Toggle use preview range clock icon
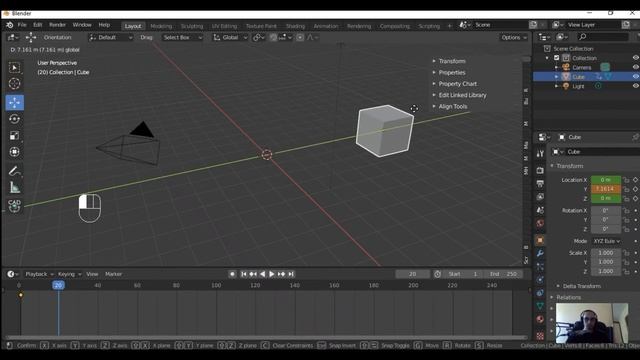The image size is (640, 360). 438,274
